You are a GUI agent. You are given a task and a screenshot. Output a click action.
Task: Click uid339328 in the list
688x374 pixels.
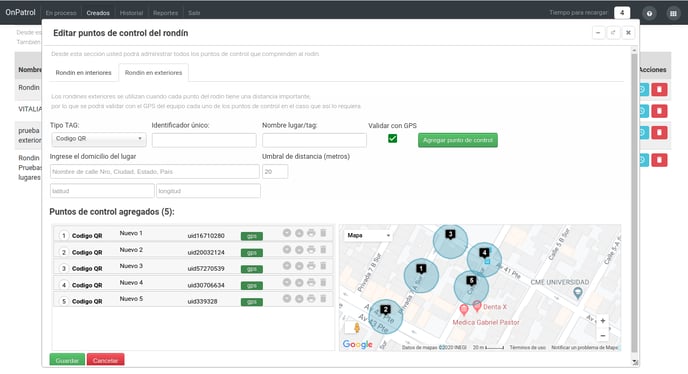[x=202, y=301]
